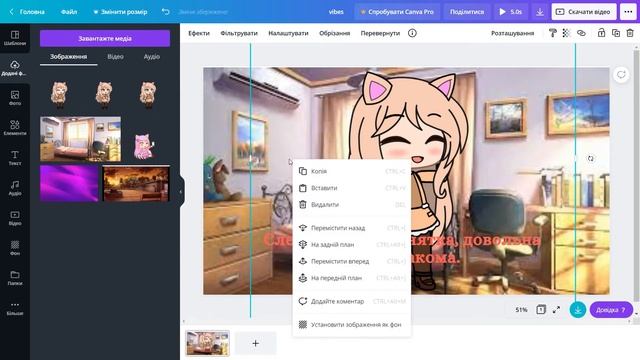This screenshot has width=640, height=360.
Task: Click the top bar download arrow icon
Action: (540, 12)
